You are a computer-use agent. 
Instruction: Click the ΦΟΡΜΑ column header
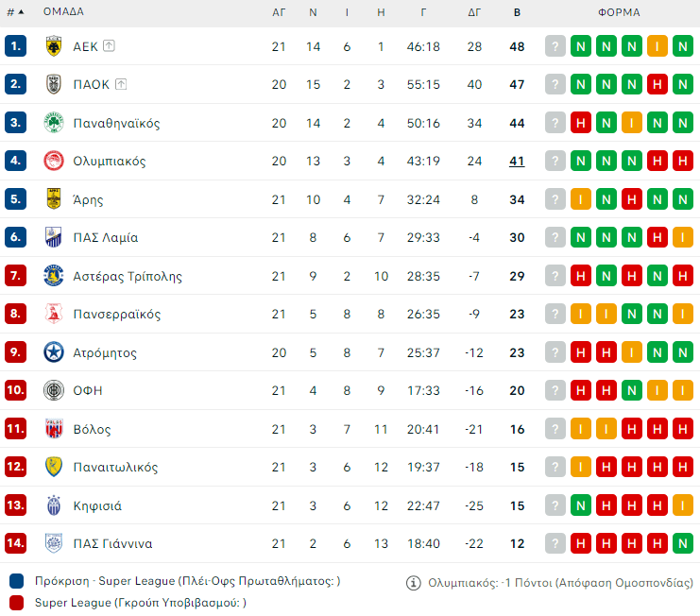619,12
